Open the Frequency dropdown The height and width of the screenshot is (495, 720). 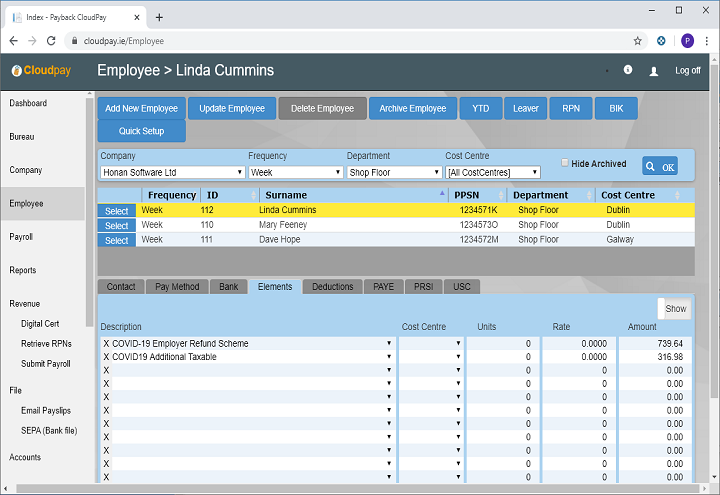coord(295,172)
